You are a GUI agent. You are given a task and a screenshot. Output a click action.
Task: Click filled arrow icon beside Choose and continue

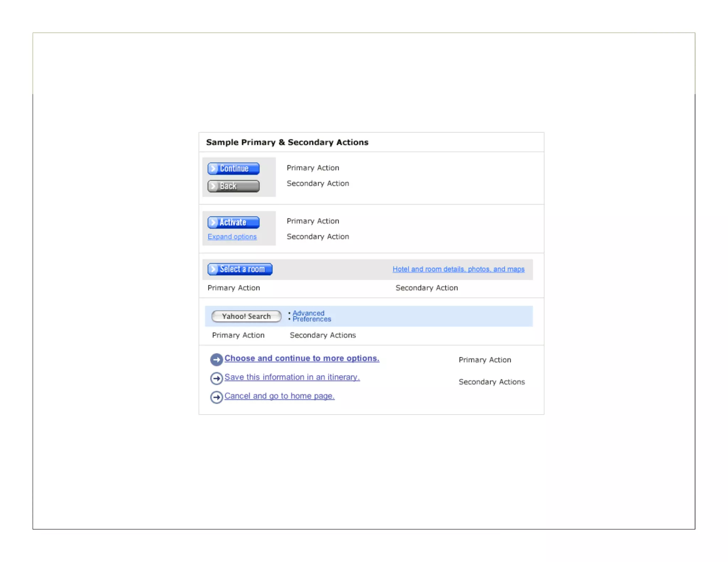[x=216, y=360]
